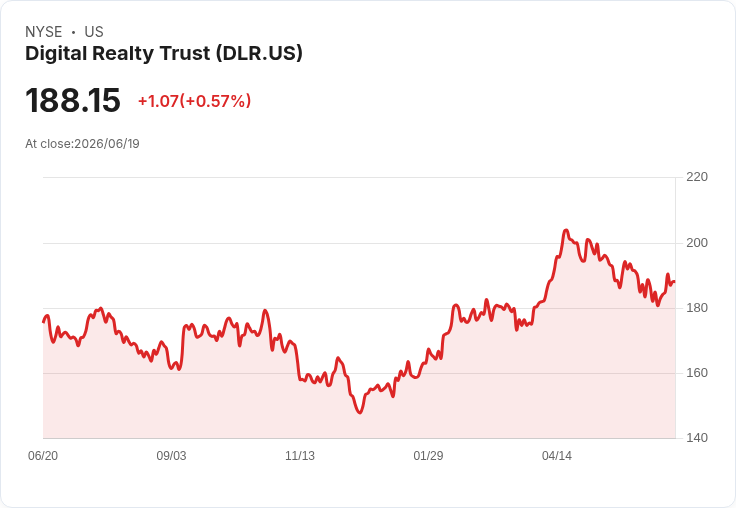736x508 pixels.
Task: Select the 01/29 date on x-axis
Action: click(x=428, y=455)
